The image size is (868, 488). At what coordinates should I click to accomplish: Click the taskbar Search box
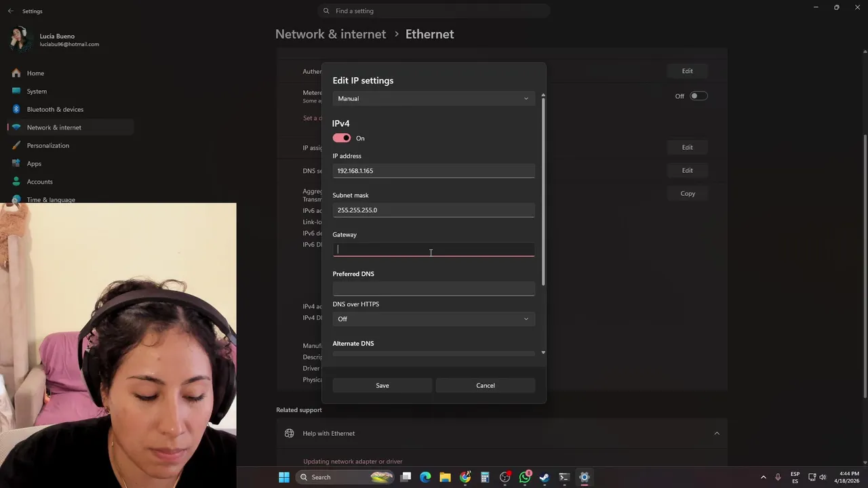pos(346,477)
